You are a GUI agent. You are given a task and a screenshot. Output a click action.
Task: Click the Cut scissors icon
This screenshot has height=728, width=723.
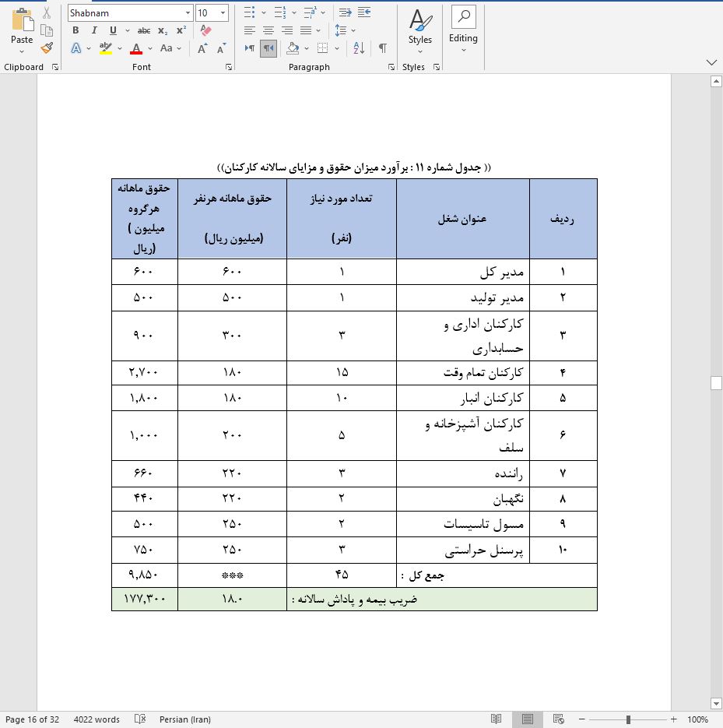tap(47, 13)
